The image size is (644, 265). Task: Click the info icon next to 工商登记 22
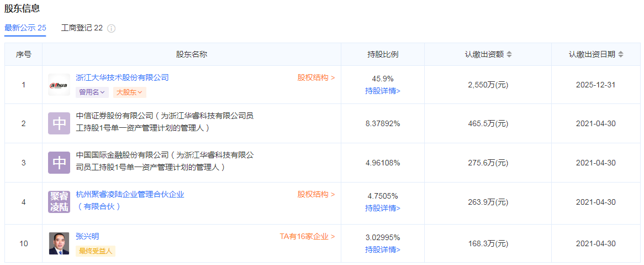pos(111,28)
